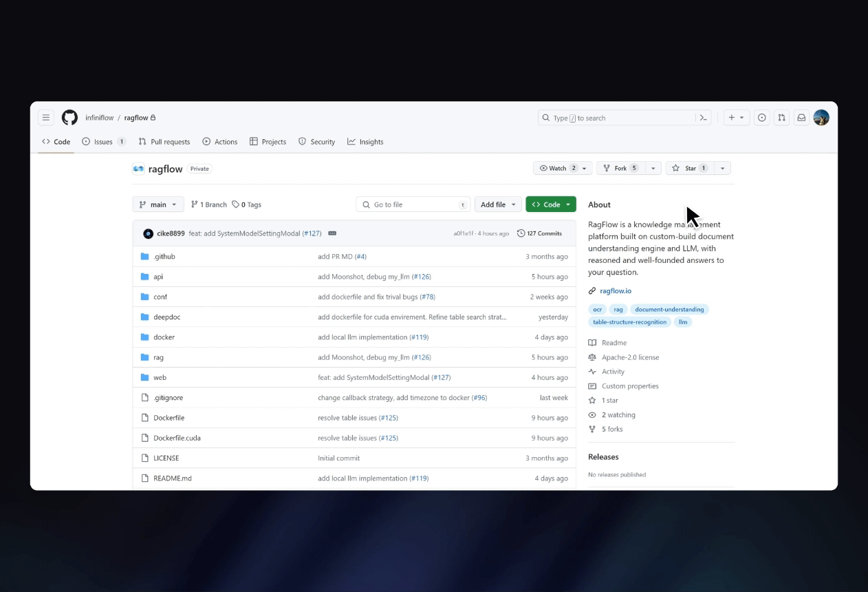
Task: Switch to the Pull requests tab
Action: point(164,142)
